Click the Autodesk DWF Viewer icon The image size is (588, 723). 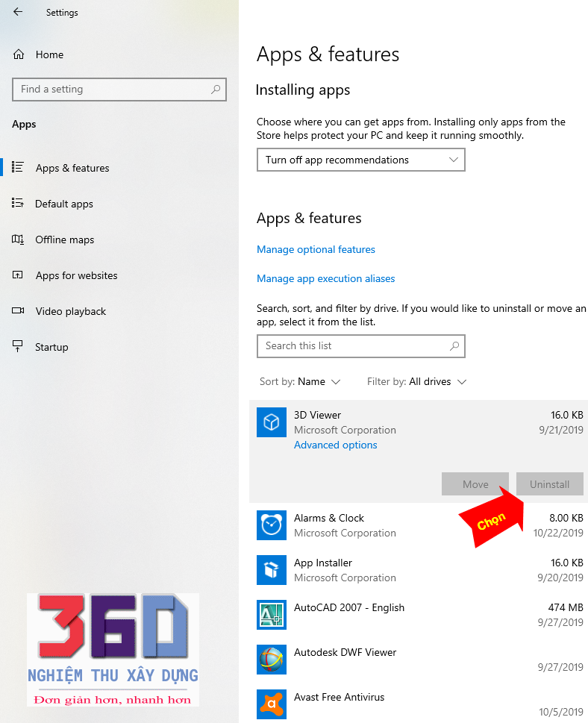tap(271, 660)
